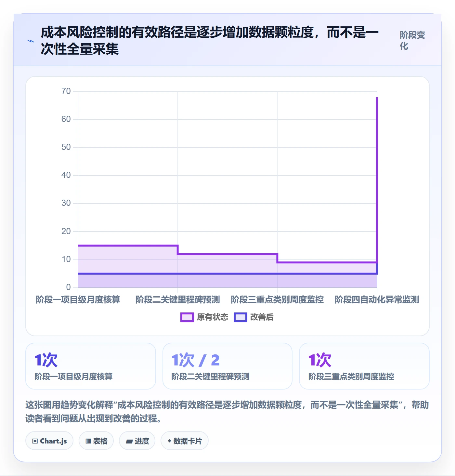
Task: Click the description paragraph starting with 这张图用趋势变化
Action: (227, 412)
